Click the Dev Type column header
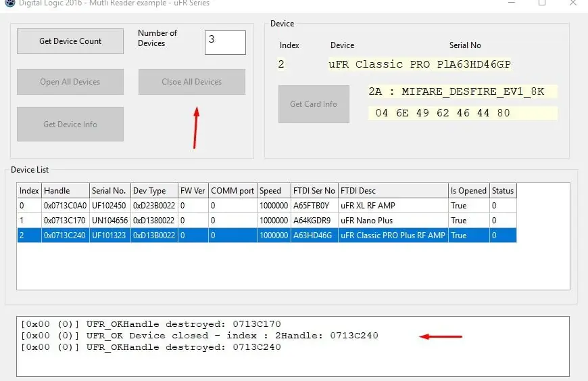The image size is (588, 381). (154, 191)
